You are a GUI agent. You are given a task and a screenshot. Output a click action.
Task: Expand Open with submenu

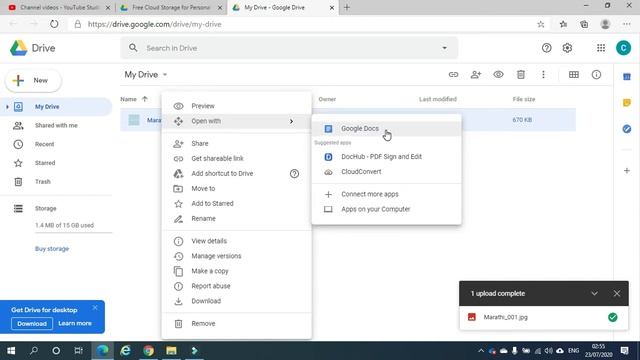click(236, 121)
